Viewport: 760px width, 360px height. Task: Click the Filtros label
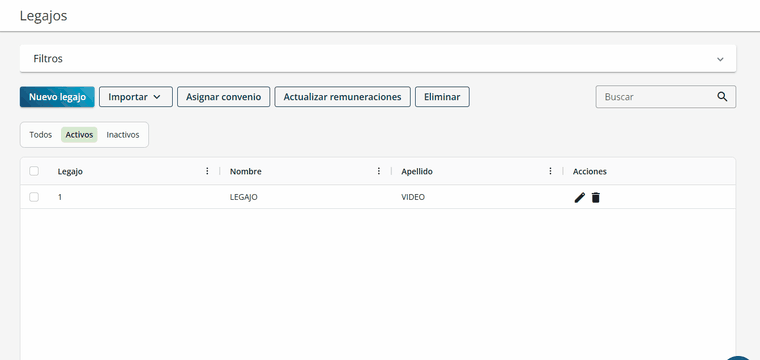tap(48, 59)
